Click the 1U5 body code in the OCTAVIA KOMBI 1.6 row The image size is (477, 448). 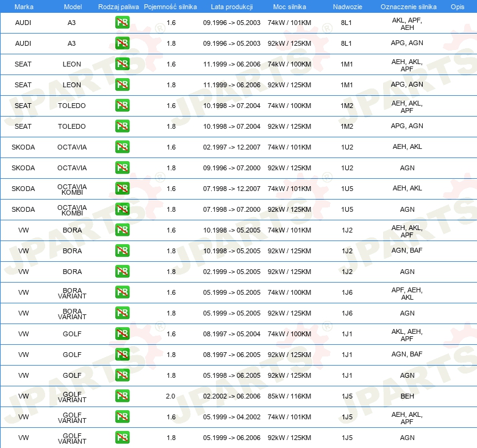[347, 189]
